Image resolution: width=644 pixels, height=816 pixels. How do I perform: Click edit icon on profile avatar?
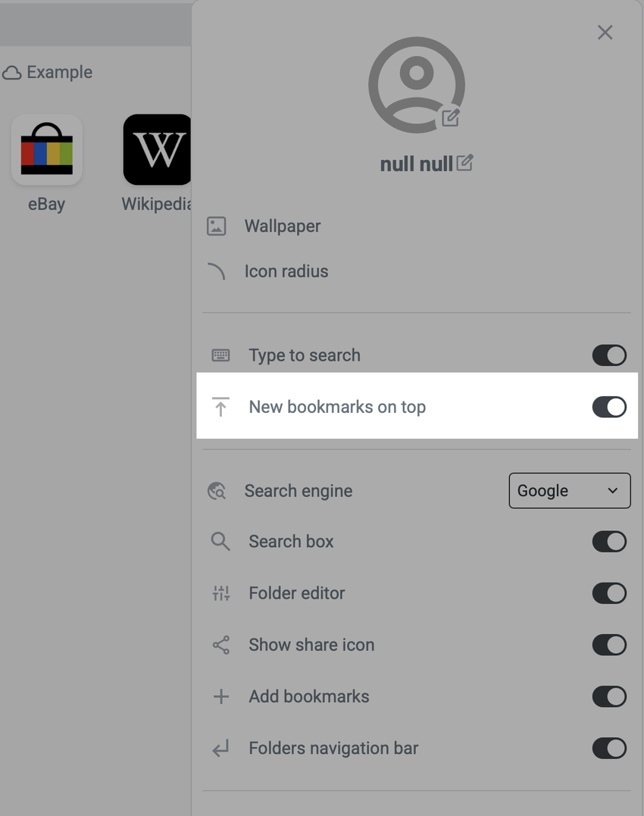(451, 117)
